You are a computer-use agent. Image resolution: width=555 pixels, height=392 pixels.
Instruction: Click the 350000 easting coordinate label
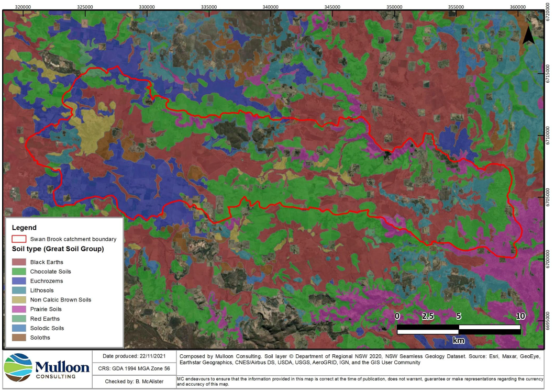coord(394,7)
